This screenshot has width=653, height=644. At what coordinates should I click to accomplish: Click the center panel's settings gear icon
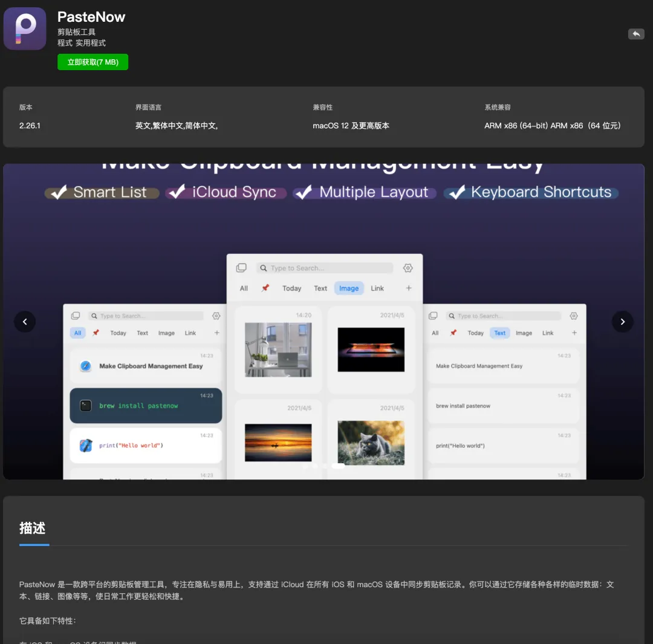click(x=408, y=268)
